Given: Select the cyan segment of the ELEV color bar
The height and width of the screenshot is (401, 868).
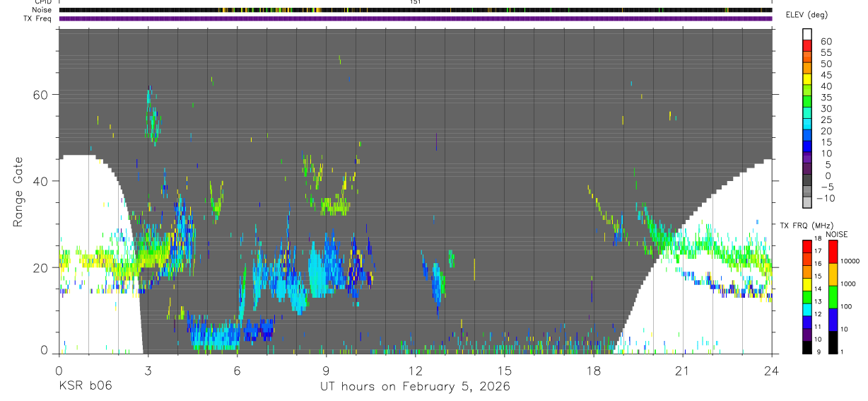Looking at the screenshot, I should pyautogui.click(x=807, y=124).
